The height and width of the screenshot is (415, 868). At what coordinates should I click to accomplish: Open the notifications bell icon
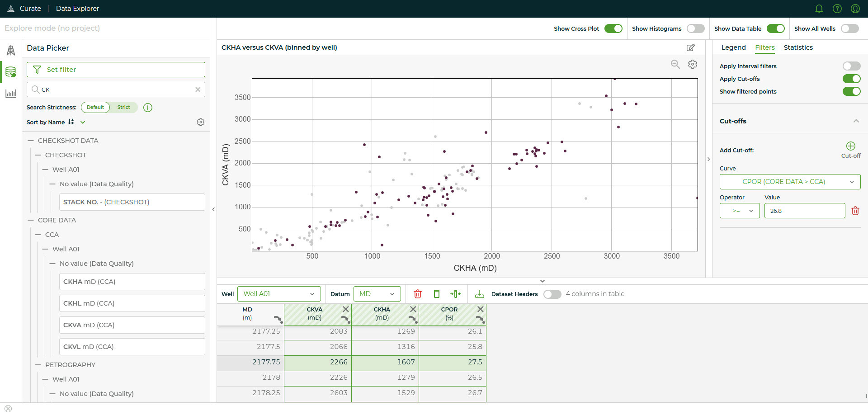point(819,9)
